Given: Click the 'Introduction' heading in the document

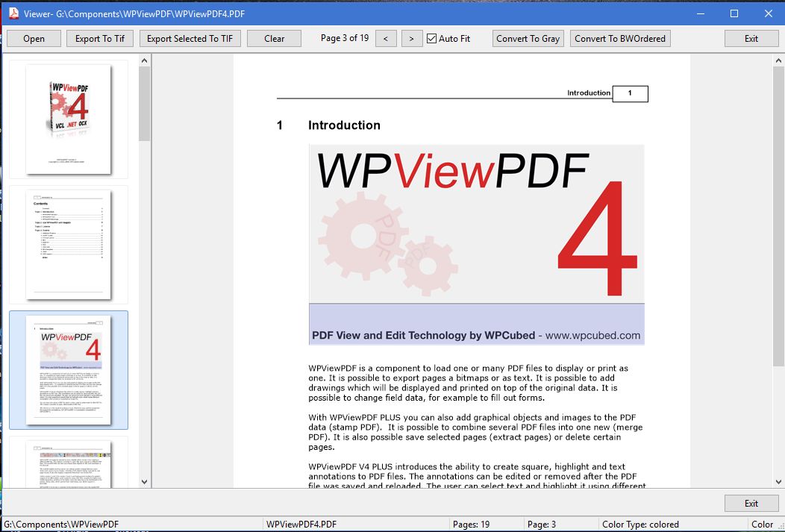Looking at the screenshot, I should [344, 125].
